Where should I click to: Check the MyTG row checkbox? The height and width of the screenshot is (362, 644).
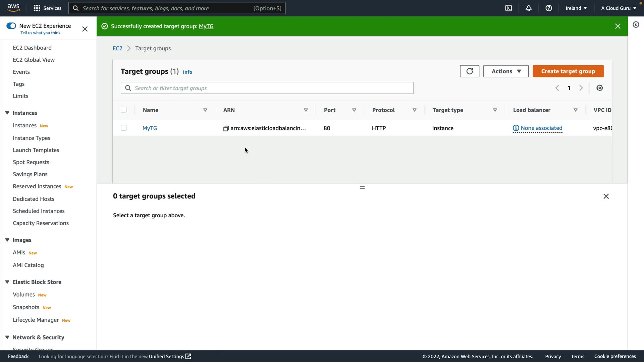pyautogui.click(x=123, y=128)
